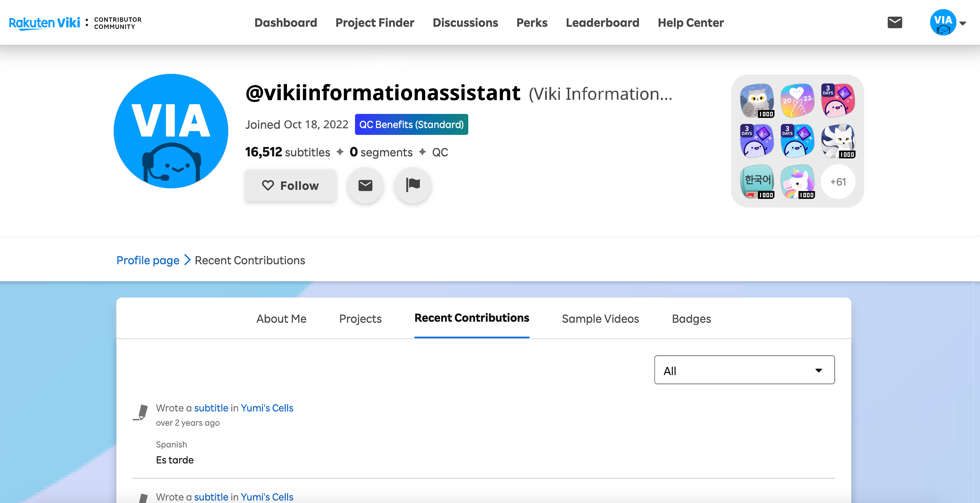Image resolution: width=980 pixels, height=503 pixels.
Task: Click the '0 segments' count
Action: (381, 152)
